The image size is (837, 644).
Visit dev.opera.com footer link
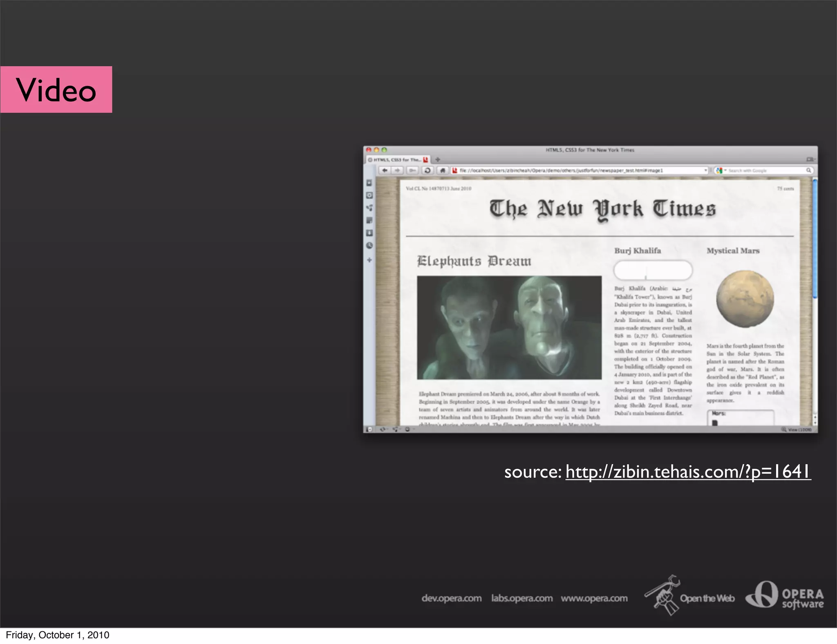point(452,598)
